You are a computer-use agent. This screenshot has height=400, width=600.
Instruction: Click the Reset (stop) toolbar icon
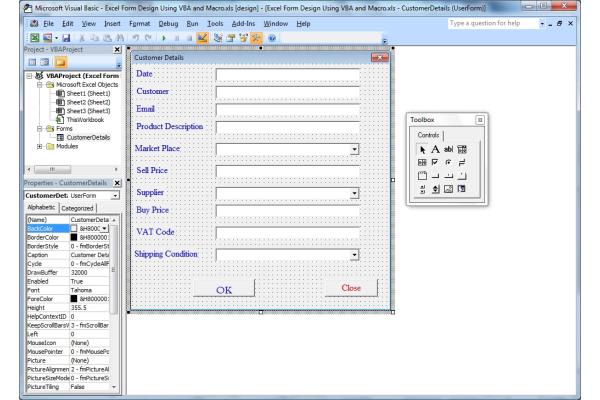click(x=189, y=38)
